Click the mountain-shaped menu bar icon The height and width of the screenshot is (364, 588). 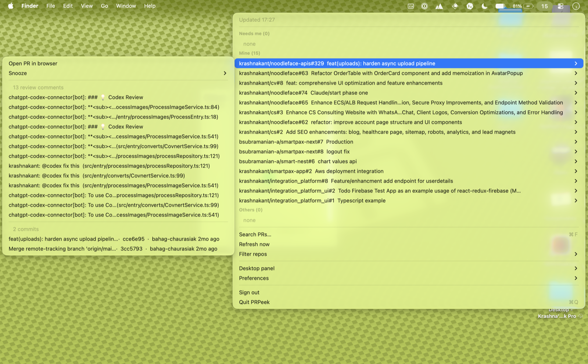point(439,6)
